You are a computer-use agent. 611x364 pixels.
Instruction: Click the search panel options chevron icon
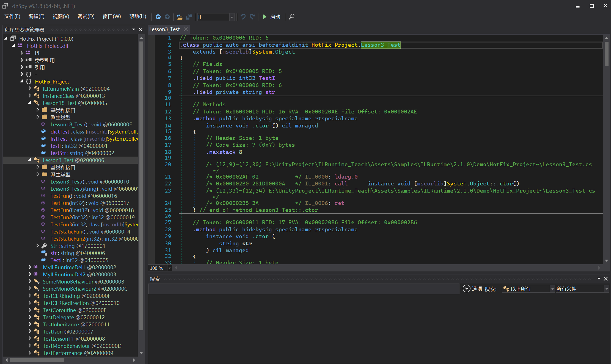click(466, 288)
